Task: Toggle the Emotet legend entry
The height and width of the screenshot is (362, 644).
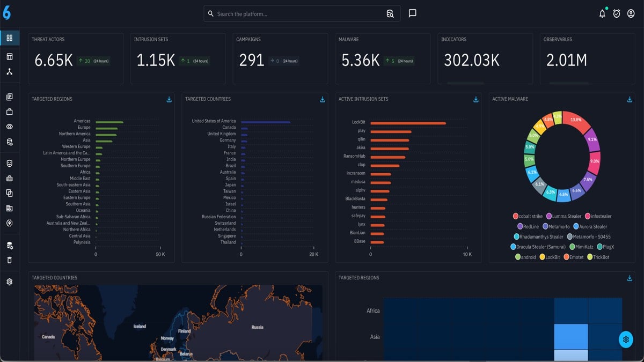Action: coord(573,257)
